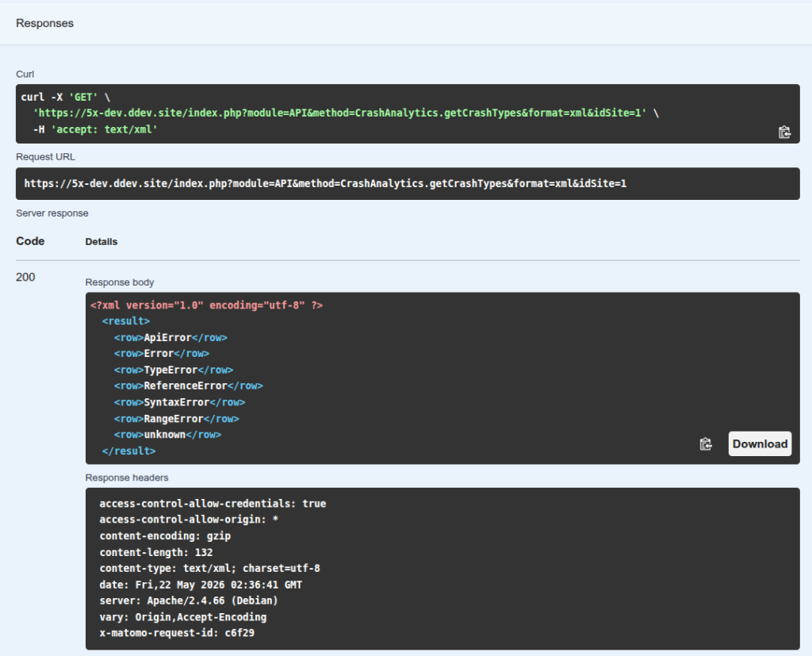The image size is (812, 656).
Task: Click the Code column header
Action: click(30, 241)
